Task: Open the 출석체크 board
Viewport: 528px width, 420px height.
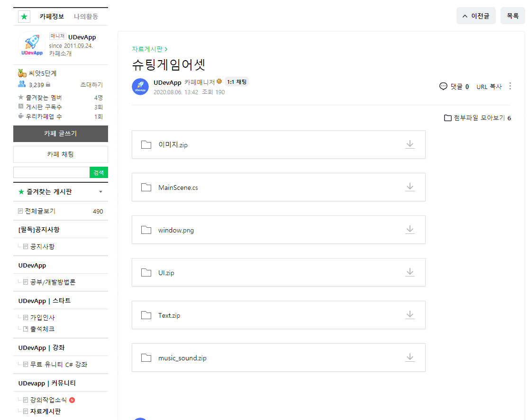Action: coord(43,329)
